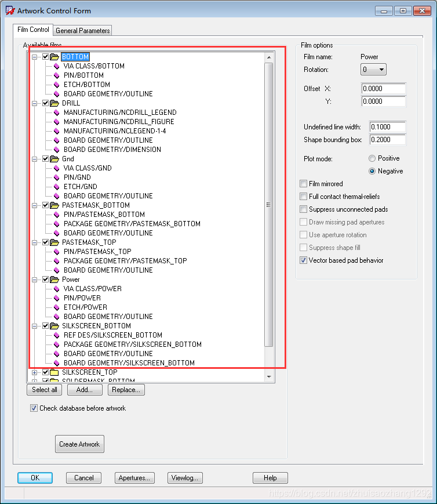Collapse the PASTEMASK_TOP tree node
Image resolution: width=437 pixels, height=504 pixels.
34,242
